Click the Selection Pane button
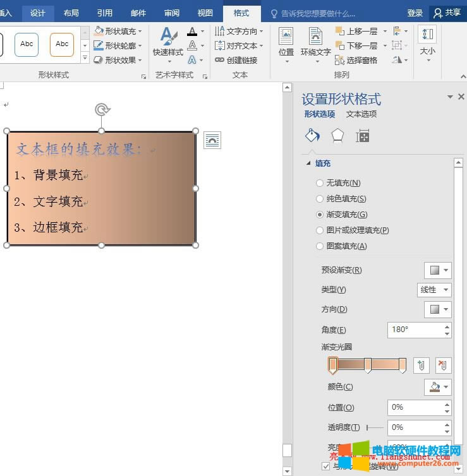 point(356,60)
